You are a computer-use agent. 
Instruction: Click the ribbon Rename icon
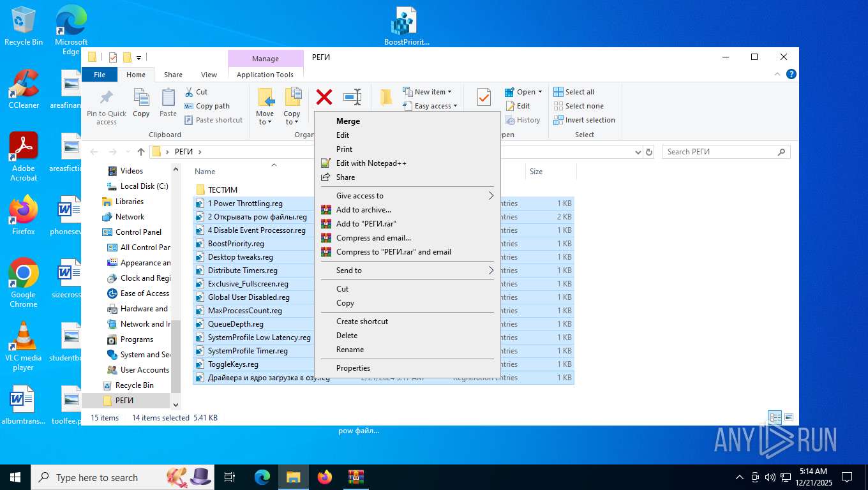point(352,97)
